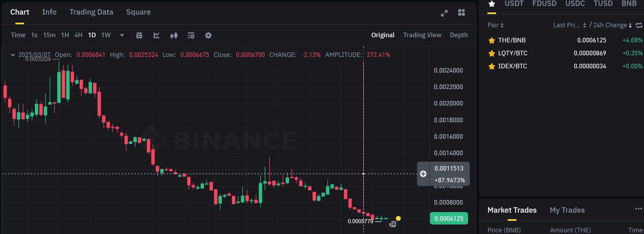
Task: Open the Info tab
Action: click(x=49, y=12)
